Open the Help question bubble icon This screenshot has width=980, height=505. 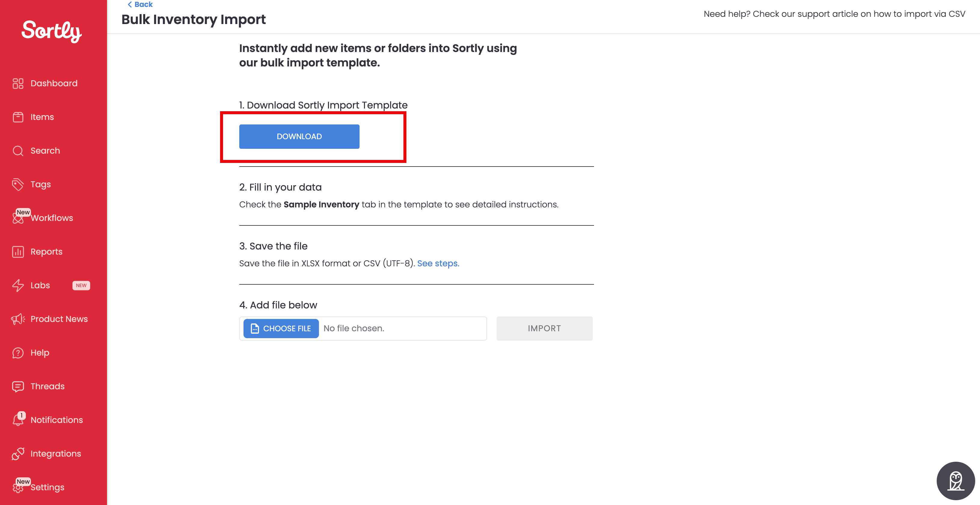[18, 353]
